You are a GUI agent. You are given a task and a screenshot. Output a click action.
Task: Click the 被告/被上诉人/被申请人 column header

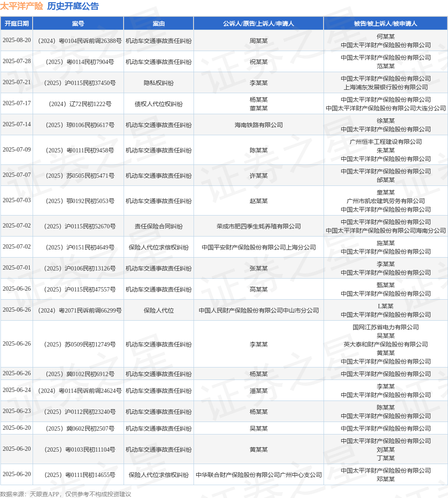click(385, 24)
